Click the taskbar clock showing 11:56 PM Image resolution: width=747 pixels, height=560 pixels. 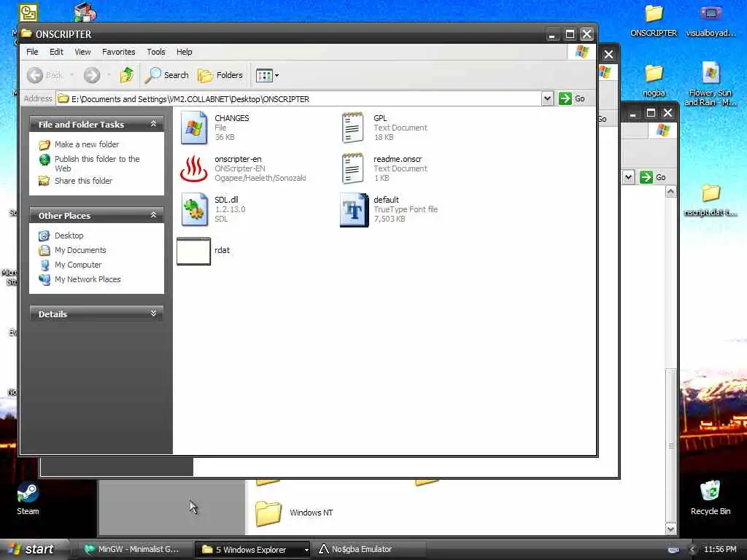[x=720, y=550]
